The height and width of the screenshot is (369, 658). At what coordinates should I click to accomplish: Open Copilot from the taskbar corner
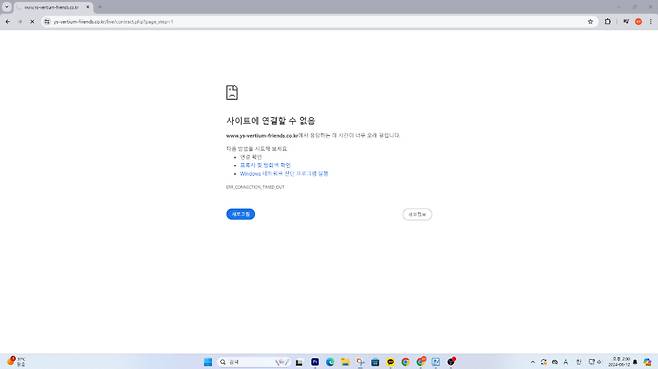[x=648, y=362]
